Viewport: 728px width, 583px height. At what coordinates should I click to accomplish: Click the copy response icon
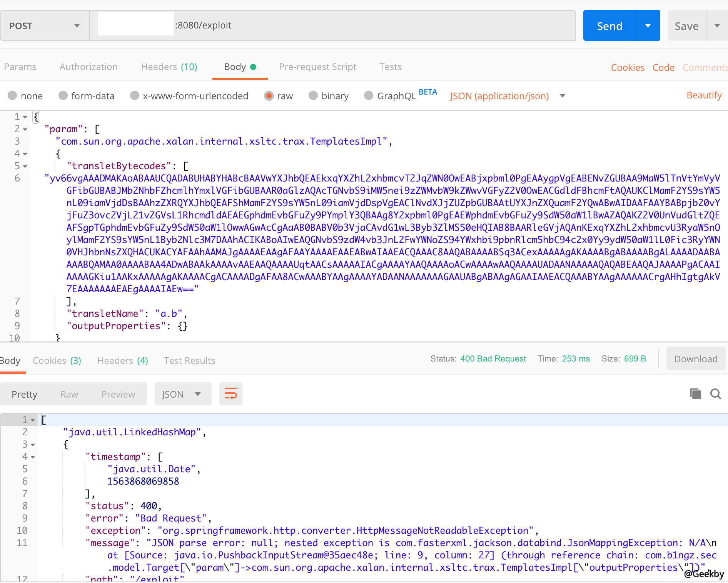point(695,394)
